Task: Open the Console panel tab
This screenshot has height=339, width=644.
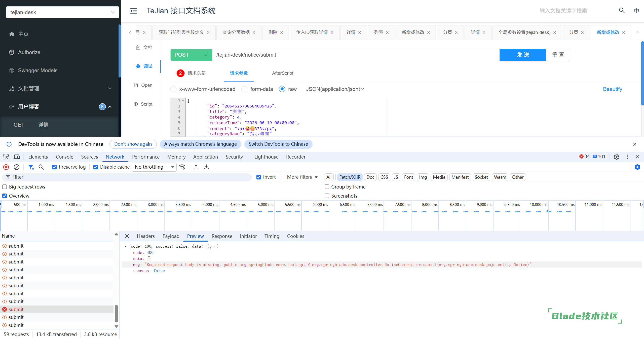Action: pyautogui.click(x=64, y=157)
